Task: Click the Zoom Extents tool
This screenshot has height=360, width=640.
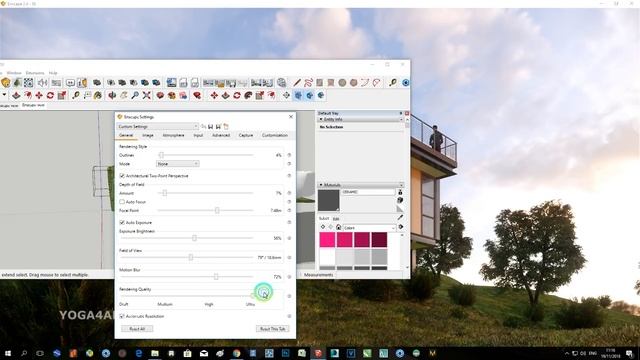Action: pyautogui.click(x=147, y=96)
